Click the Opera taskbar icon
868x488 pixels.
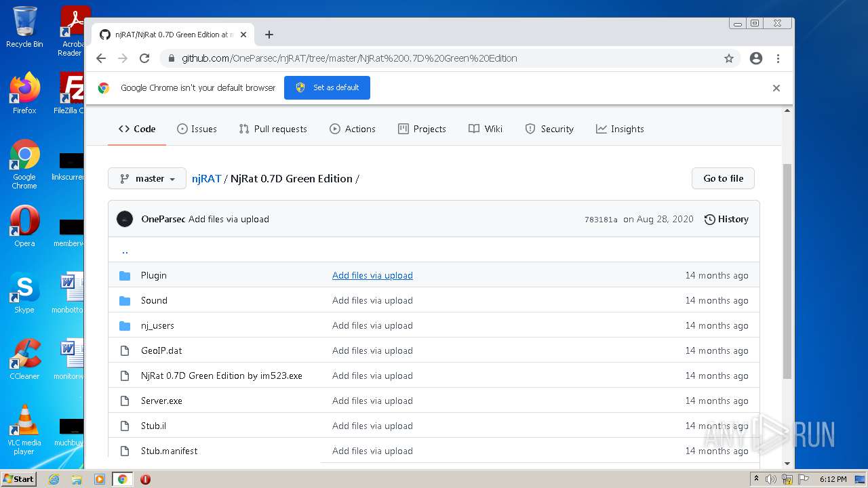click(145, 479)
